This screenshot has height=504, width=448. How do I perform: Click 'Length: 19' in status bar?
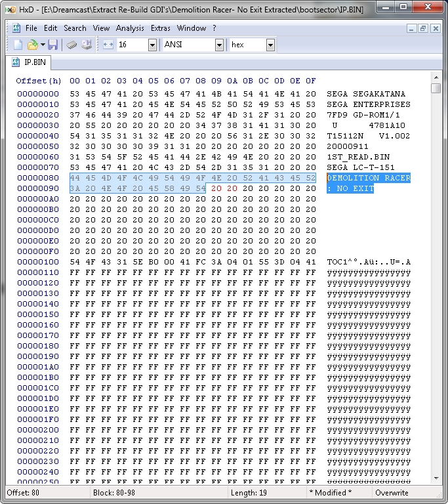[249, 493]
